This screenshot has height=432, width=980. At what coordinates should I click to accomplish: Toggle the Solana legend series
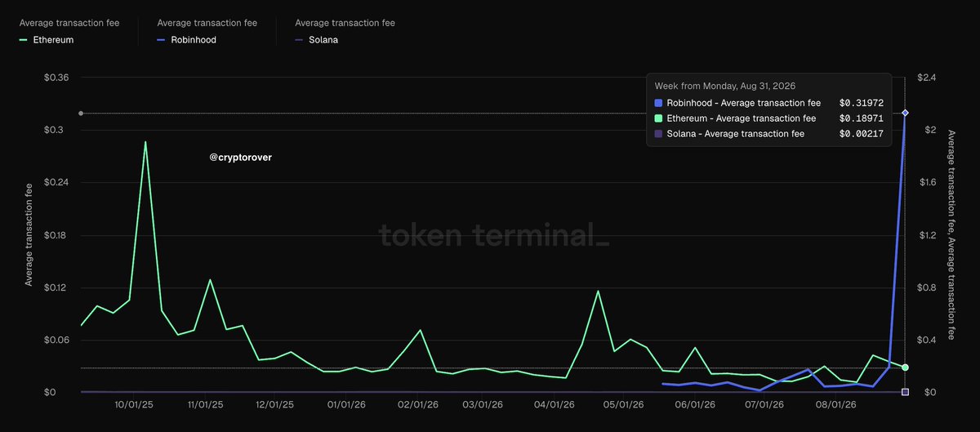coord(315,39)
